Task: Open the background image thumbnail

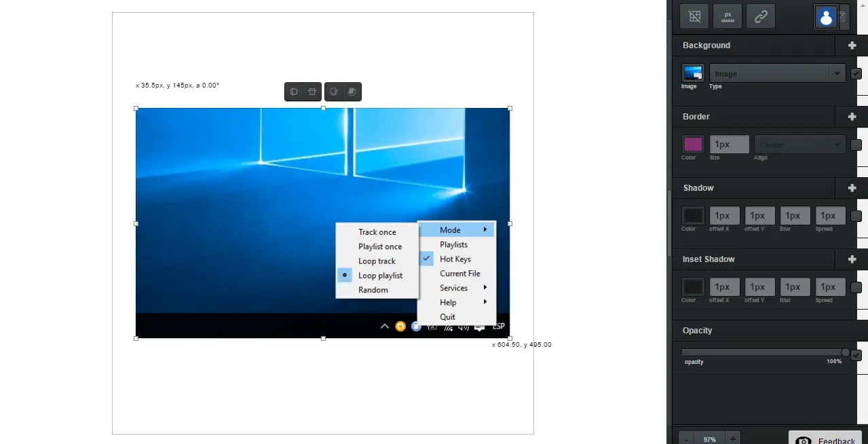Action: [693, 73]
